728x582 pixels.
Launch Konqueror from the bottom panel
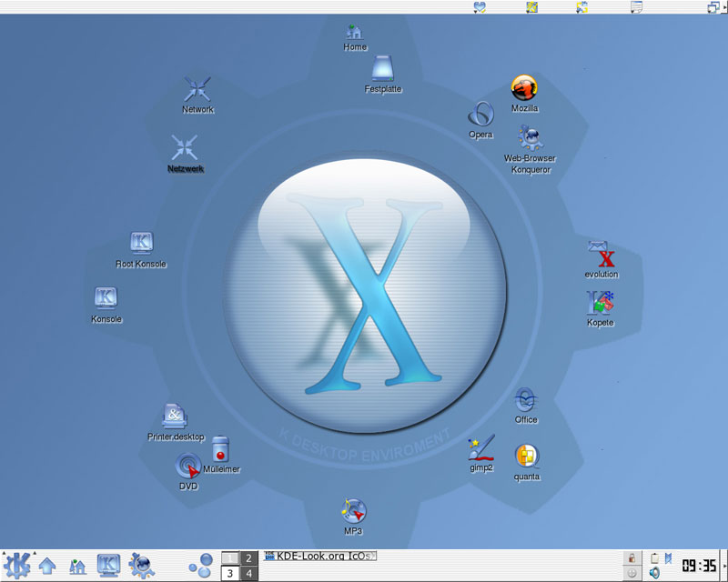pos(141,566)
